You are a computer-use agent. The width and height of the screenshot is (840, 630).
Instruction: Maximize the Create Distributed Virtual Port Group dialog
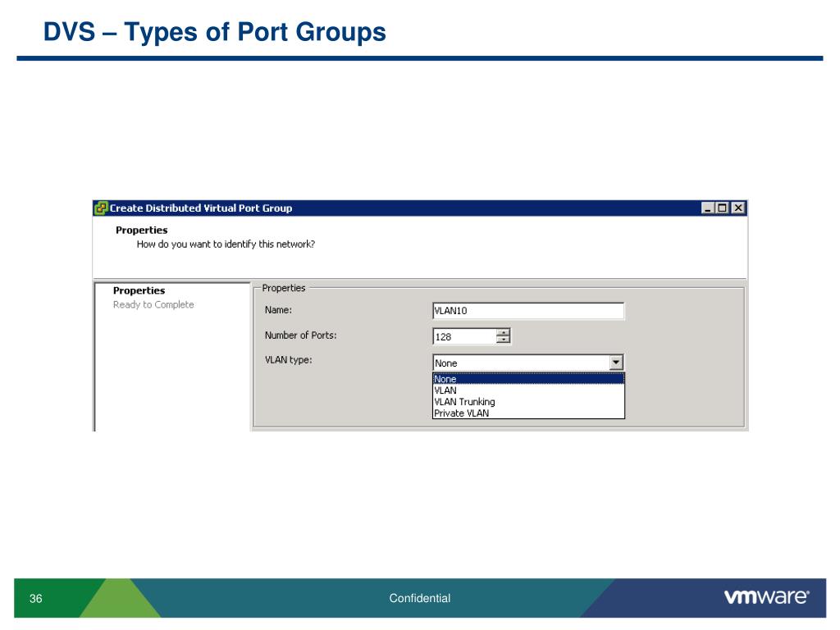click(x=722, y=208)
